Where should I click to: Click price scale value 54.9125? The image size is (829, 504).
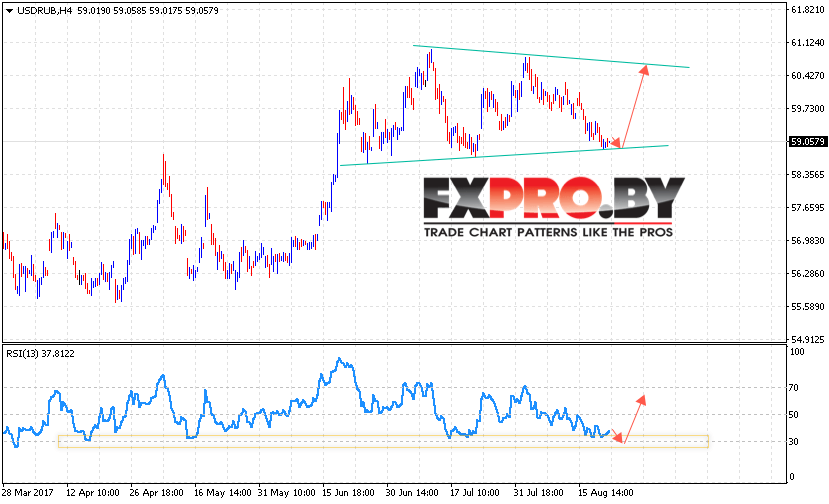807,340
